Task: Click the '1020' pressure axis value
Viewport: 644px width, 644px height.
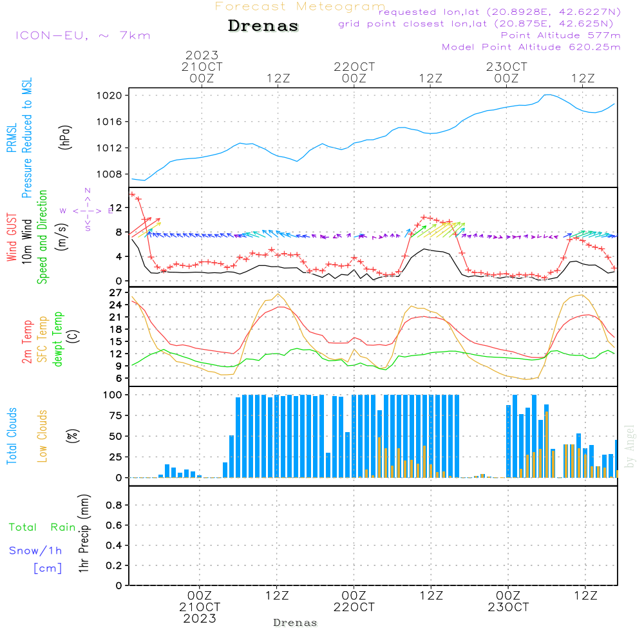Action: tap(109, 96)
